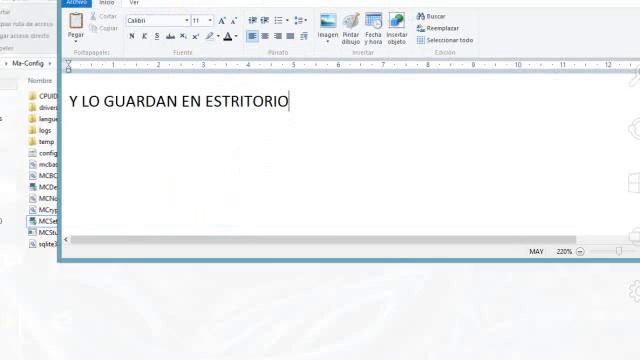The image size is (640, 360).
Task: Toggle superscript formatting
Action: tap(196, 36)
